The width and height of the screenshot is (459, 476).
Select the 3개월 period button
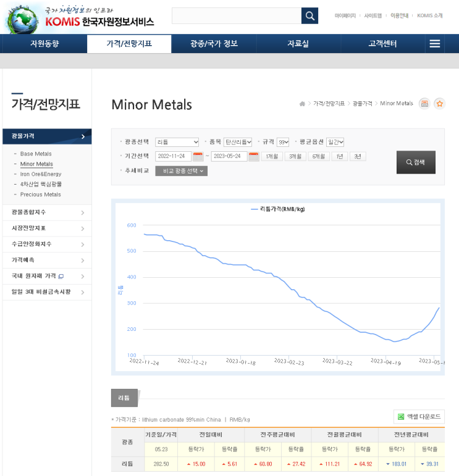click(295, 156)
